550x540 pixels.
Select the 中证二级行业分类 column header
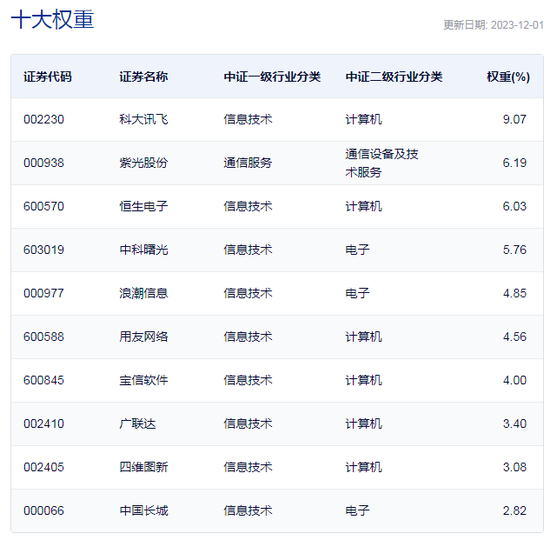(x=394, y=77)
